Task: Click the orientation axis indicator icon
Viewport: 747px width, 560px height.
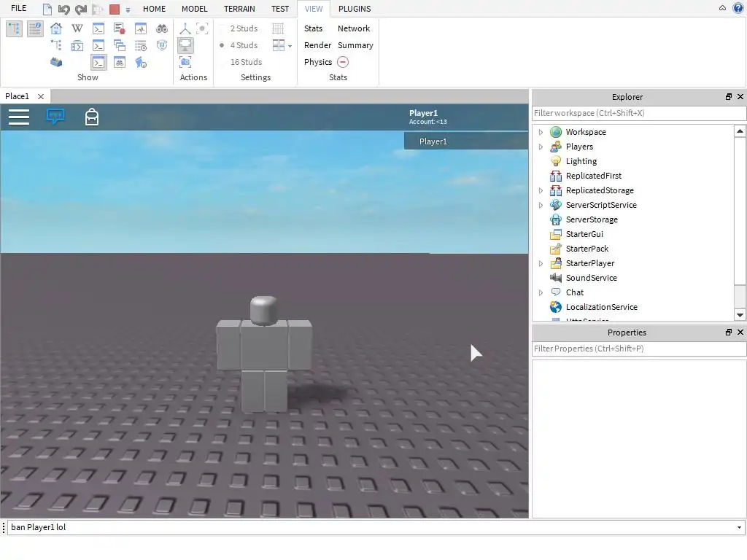Action: (185, 28)
